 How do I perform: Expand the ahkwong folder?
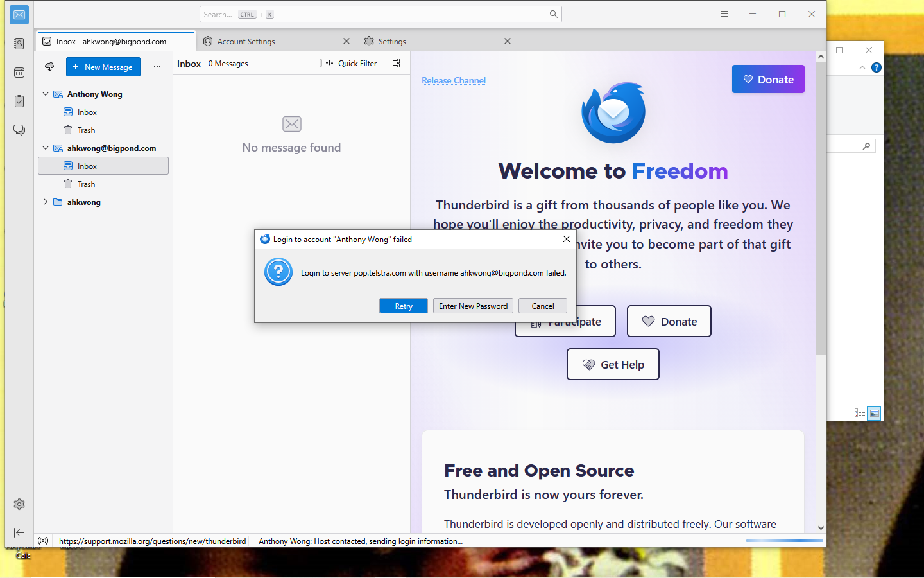click(46, 202)
